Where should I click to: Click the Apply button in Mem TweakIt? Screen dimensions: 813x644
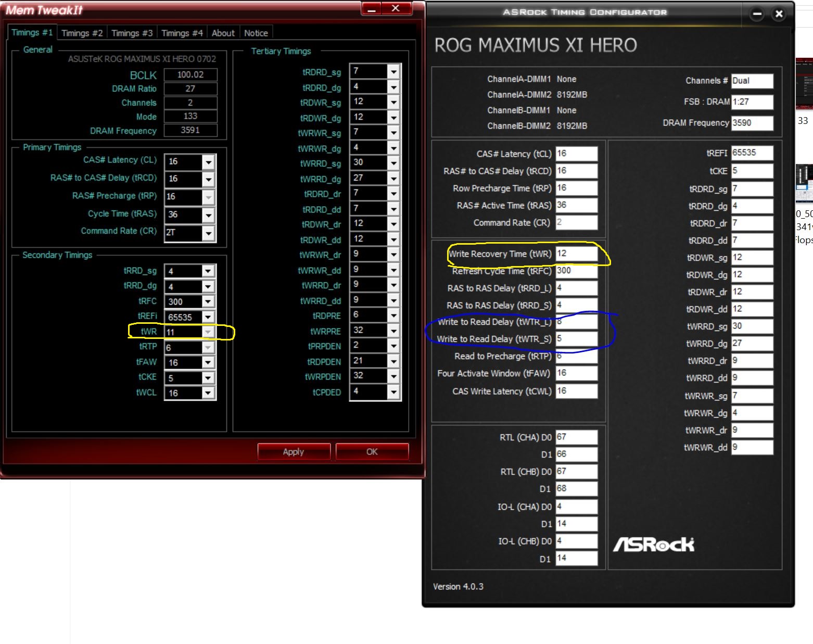point(294,452)
